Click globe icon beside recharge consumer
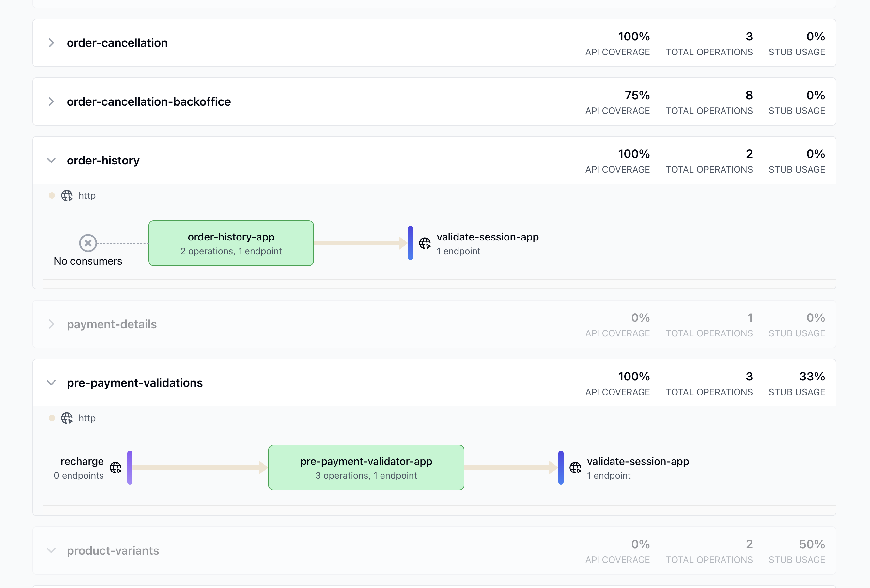The height and width of the screenshot is (588, 870). tap(115, 468)
